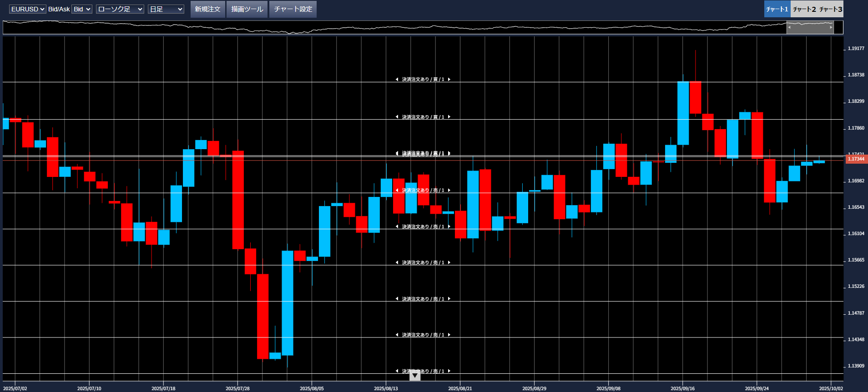Viewport: 868px width, 392px height.
Task: Open the EURUSD currency pair dropdown
Action: (27, 9)
